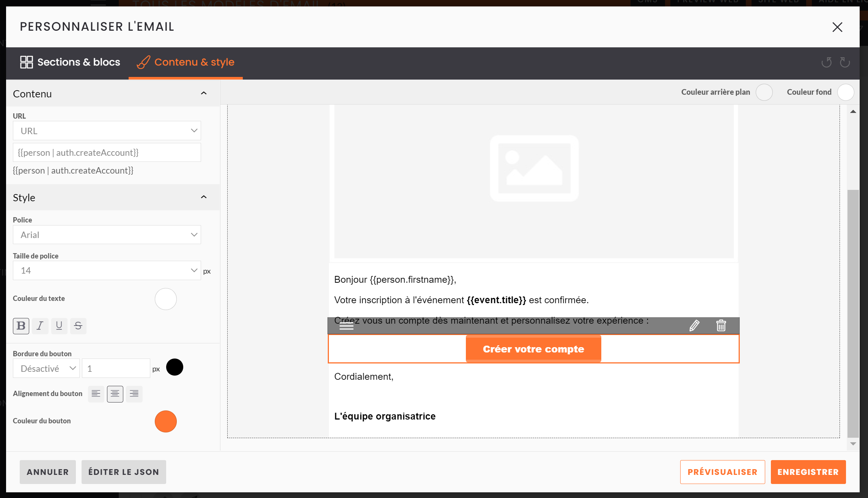The image size is (868, 498).
Task: Open the Police font dropdown showing Arial
Action: (x=107, y=235)
